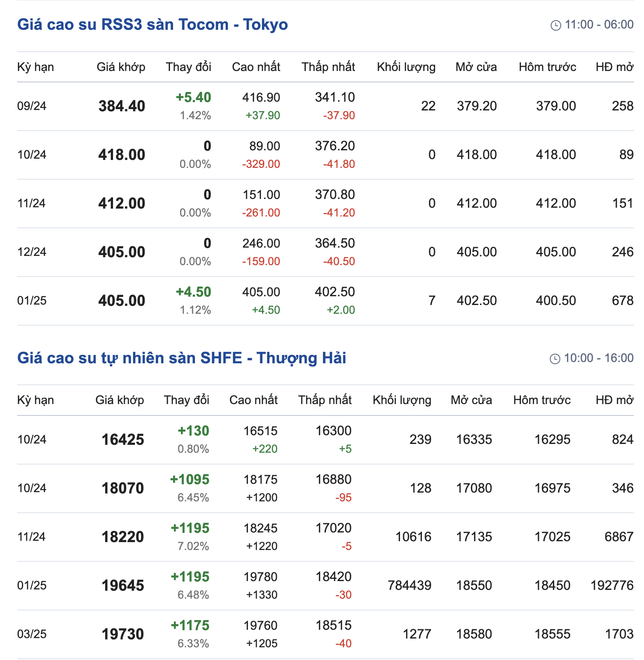Click the Hôm trước header in SHFE table
Image resolution: width=644 pixels, height=660 pixels.
542,400
